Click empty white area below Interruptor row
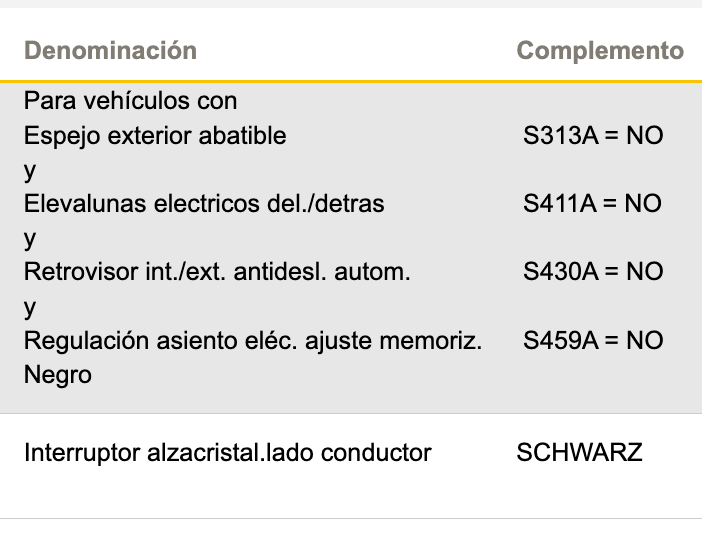 tap(350, 495)
